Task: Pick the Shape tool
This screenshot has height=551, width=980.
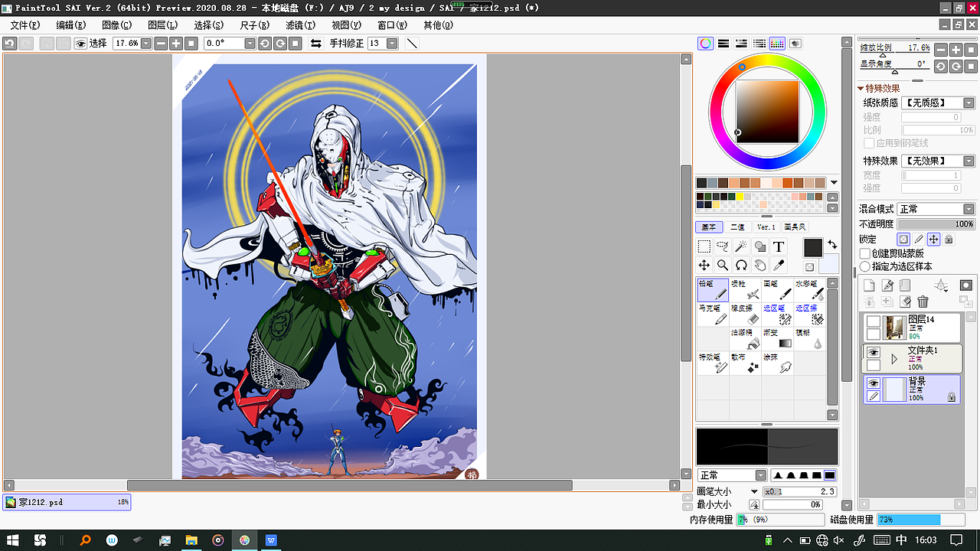Action: point(760,246)
